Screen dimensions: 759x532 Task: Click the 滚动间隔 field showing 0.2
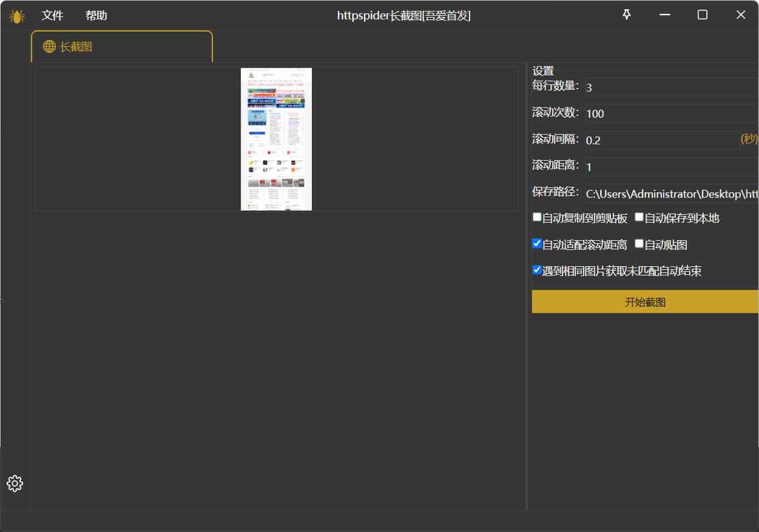637,140
